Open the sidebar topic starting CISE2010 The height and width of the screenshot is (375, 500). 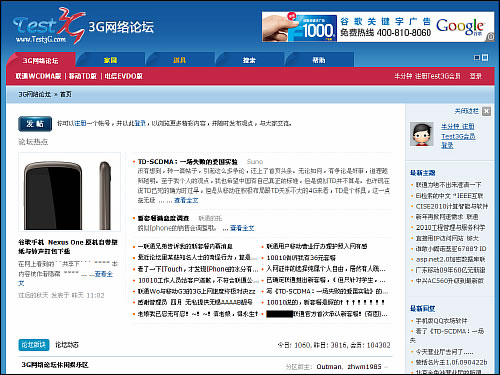(x=452, y=206)
